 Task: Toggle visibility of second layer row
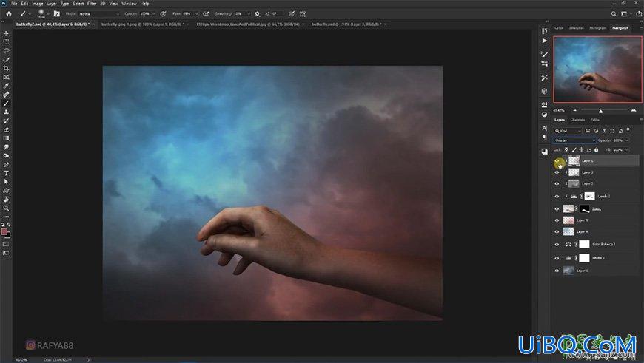[557, 172]
